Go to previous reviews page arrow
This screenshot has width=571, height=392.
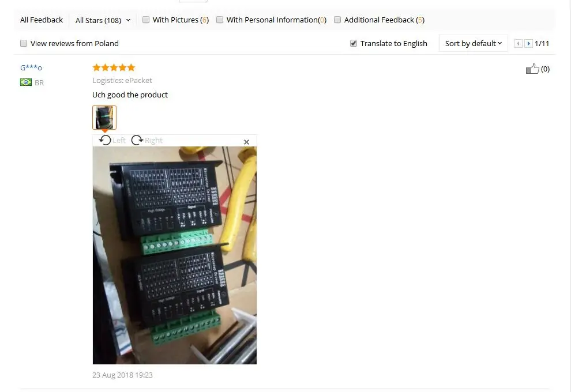[518, 44]
